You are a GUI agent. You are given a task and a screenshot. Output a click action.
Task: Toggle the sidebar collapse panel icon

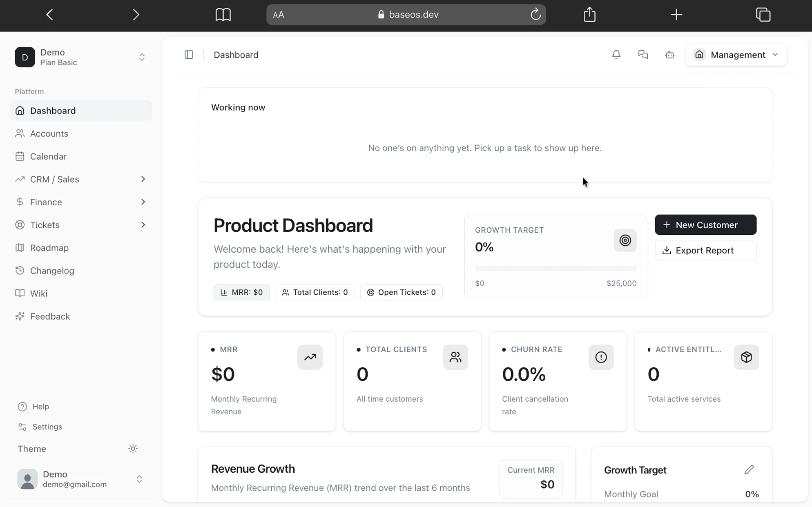189,55
